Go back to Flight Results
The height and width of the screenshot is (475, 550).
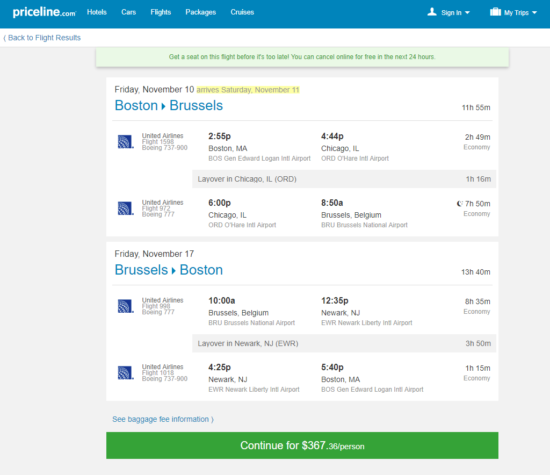pos(42,38)
